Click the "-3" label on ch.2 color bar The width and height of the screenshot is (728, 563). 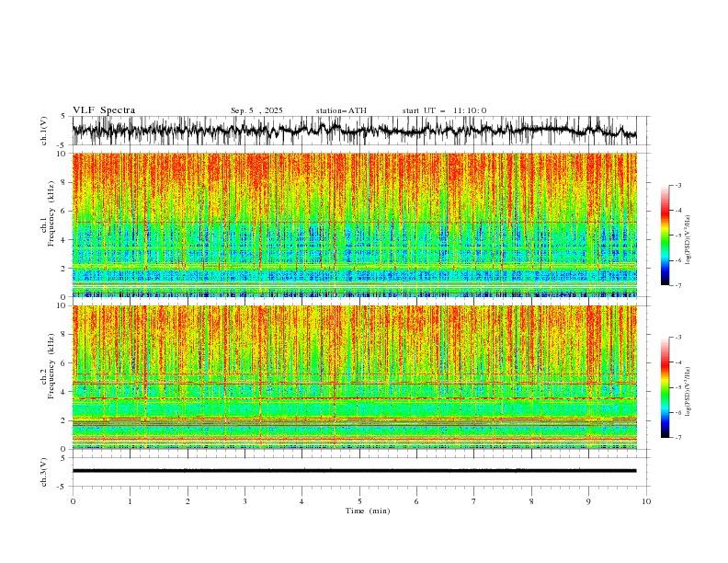[677, 338]
